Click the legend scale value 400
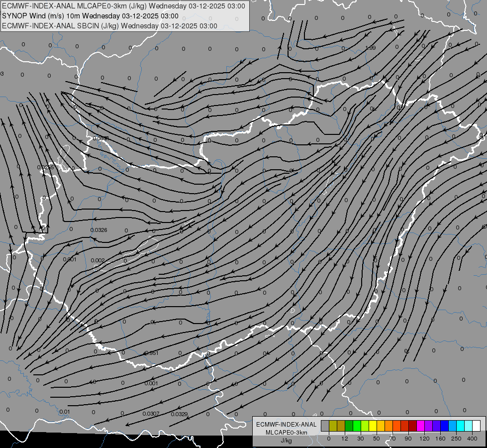The width and height of the screenshot is (487, 448). tap(472, 439)
